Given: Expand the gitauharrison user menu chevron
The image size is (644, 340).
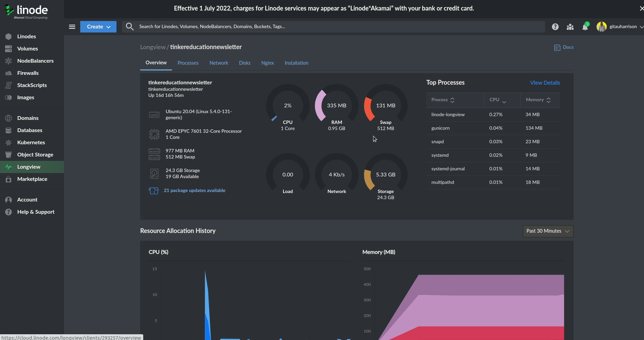Looking at the screenshot, I should pyautogui.click(x=641, y=27).
